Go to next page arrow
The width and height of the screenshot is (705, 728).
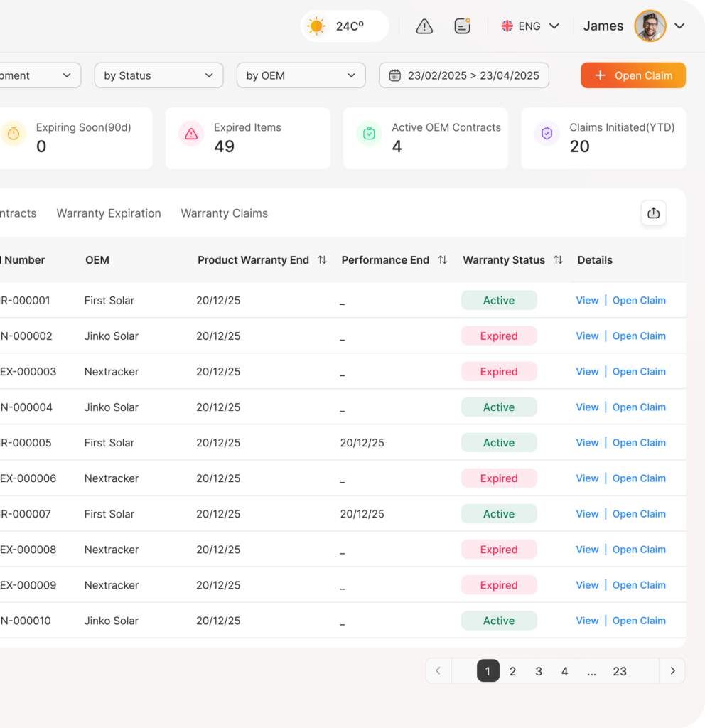click(672, 671)
